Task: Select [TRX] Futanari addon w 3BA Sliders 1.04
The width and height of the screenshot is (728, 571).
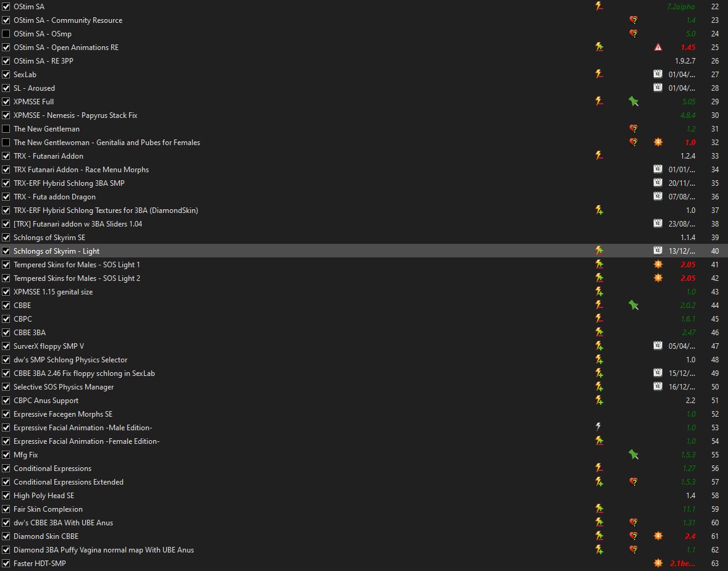Action: click(78, 223)
